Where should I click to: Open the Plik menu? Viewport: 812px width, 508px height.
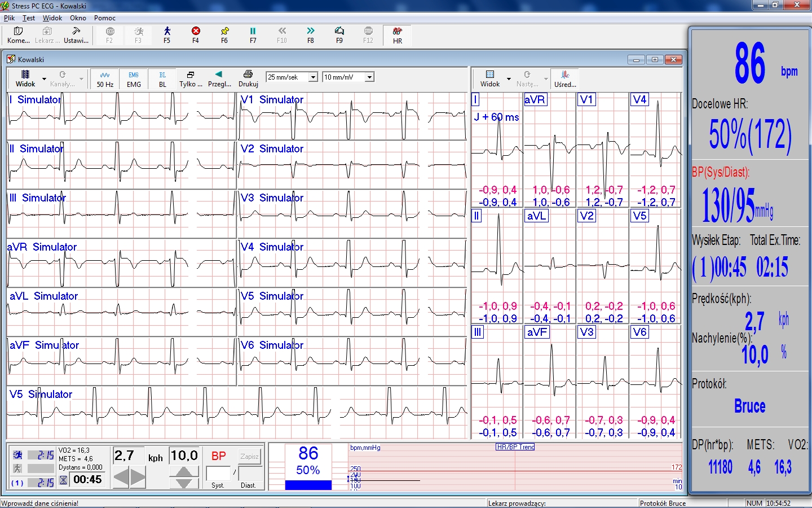pyautogui.click(x=10, y=18)
